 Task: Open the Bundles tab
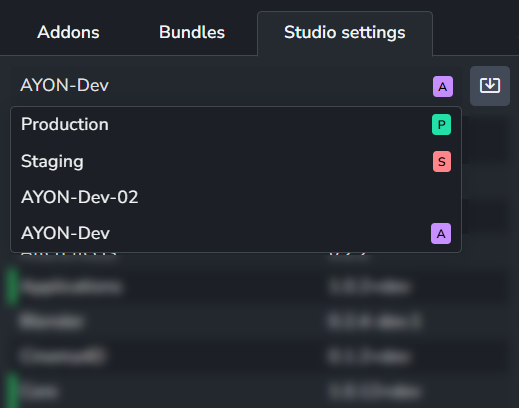[x=192, y=32]
